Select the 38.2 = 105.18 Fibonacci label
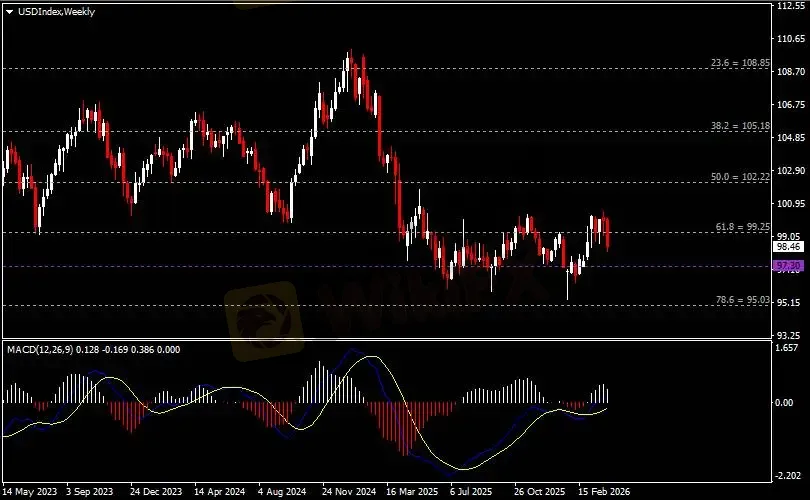 coord(740,126)
